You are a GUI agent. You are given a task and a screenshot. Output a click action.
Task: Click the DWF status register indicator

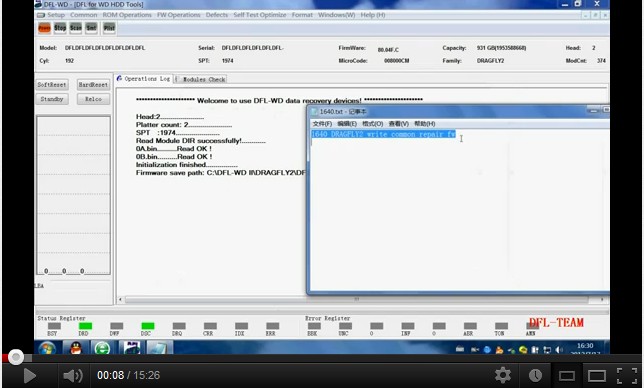[x=116, y=326]
